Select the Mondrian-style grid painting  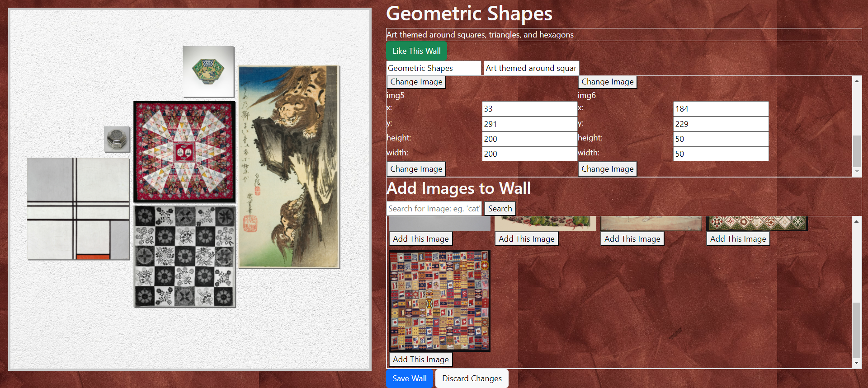[78, 209]
